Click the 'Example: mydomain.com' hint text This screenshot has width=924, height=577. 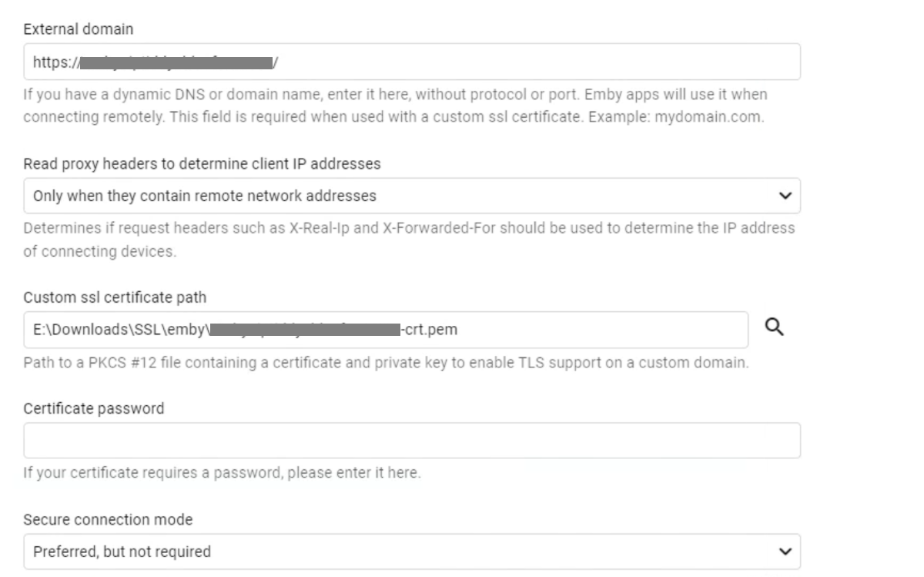pyautogui.click(x=676, y=119)
